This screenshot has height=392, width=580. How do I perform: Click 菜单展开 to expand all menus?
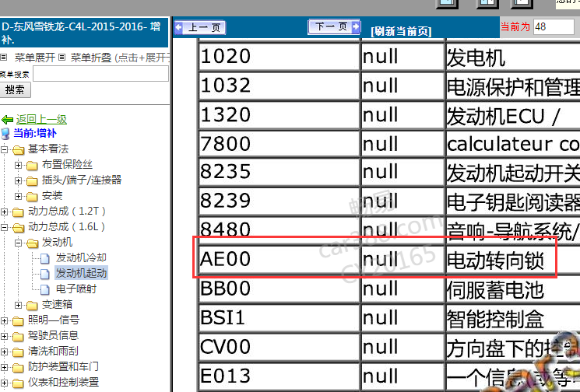point(35,58)
